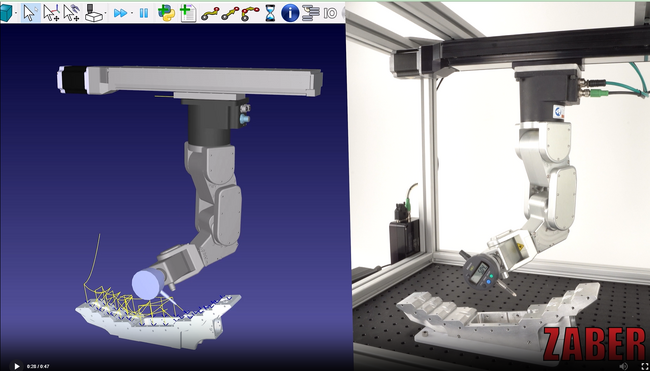The height and width of the screenshot is (371, 650).
Task: Open the dropdown arrow beside the cube icon
Action: pyautogui.click(x=16, y=13)
